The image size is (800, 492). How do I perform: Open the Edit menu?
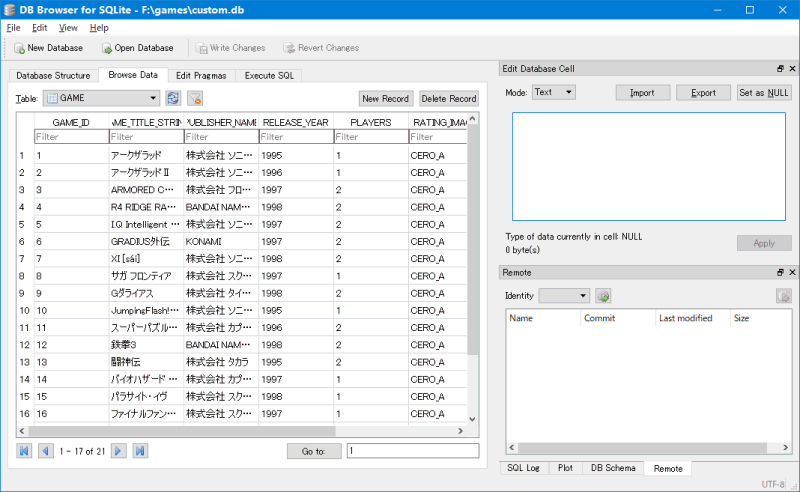click(x=39, y=28)
